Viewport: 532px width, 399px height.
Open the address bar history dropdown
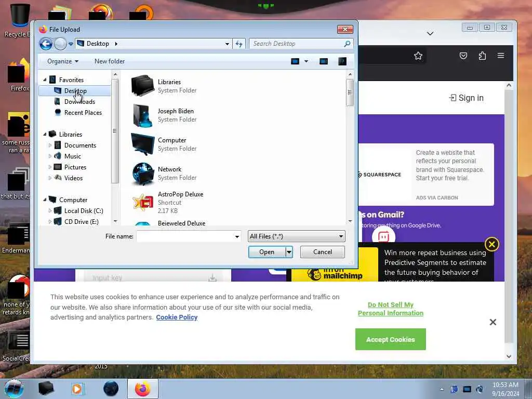[x=227, y=44]
